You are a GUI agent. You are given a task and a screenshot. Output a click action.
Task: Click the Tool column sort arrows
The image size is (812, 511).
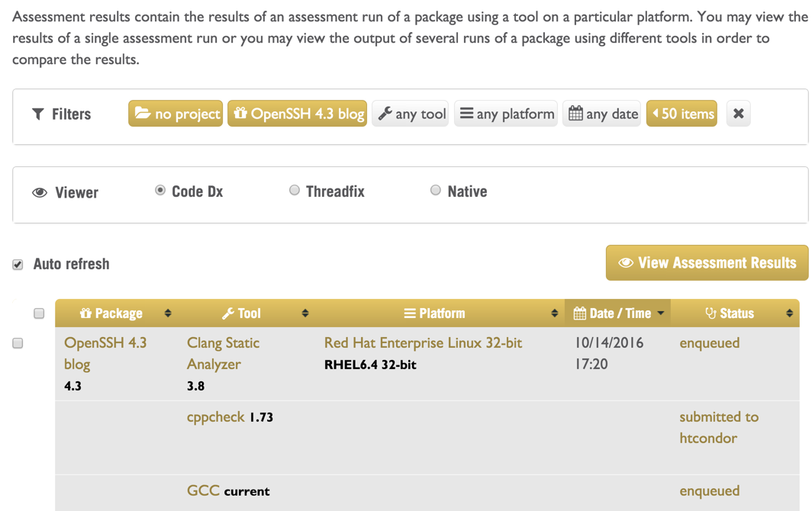click(x=305, y=313)
